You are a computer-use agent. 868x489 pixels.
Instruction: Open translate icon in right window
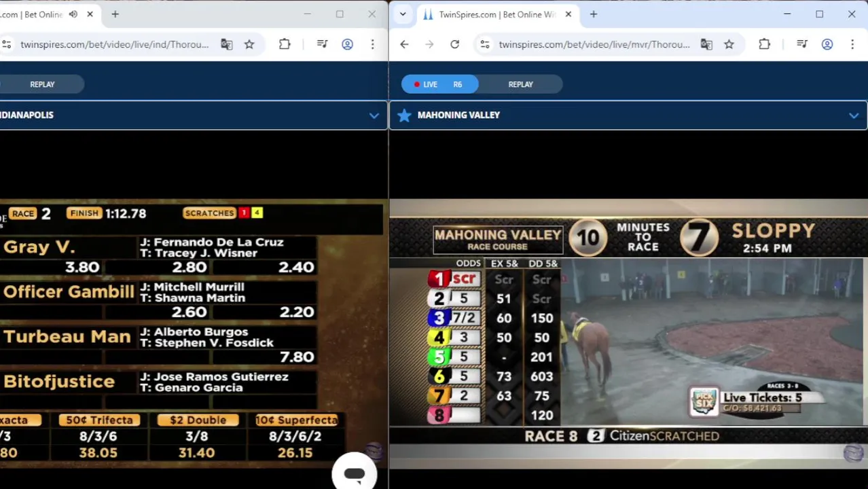point(706,44)
